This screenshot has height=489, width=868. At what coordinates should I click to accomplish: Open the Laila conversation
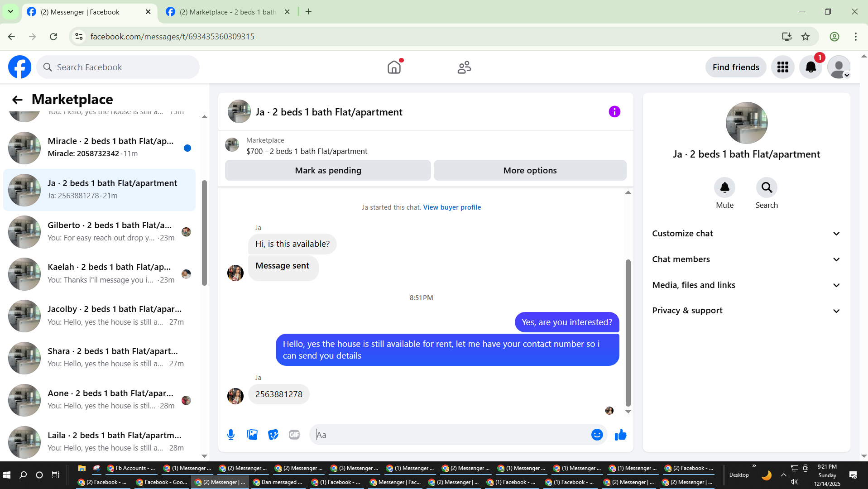100,442
